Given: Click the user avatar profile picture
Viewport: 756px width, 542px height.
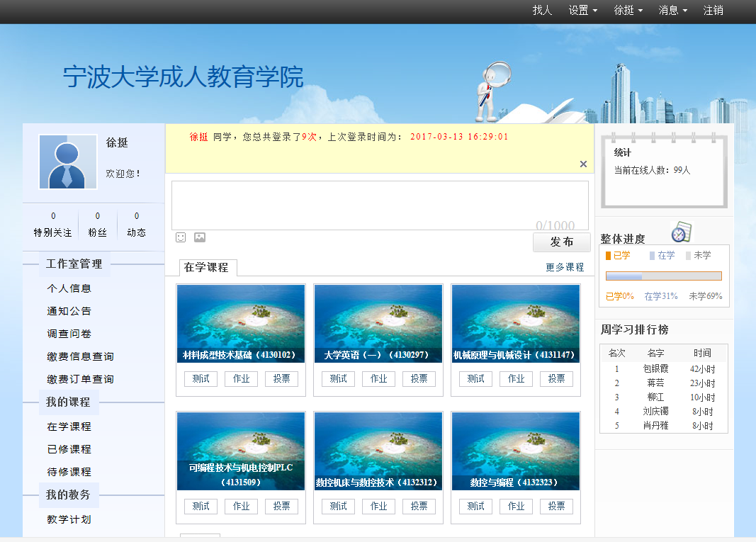Looking at the screenshot, I should coord(68,162).
